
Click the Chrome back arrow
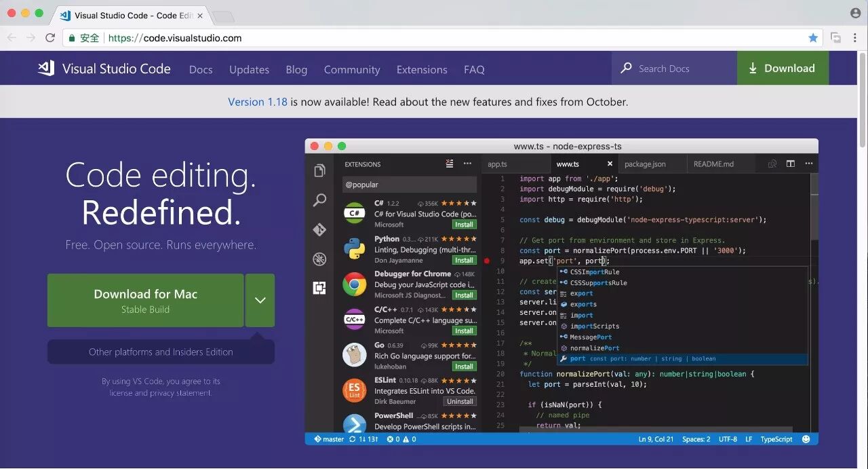pyautogui.click(x=12, y=38)
